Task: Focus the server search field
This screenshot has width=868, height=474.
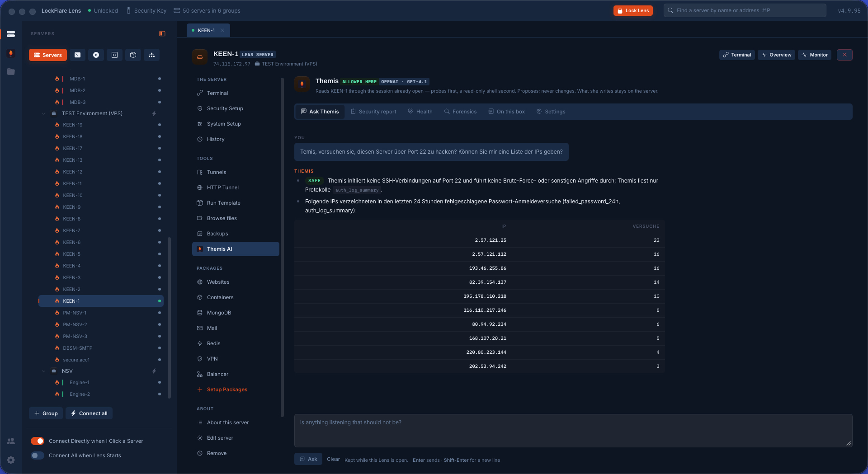Action: pyautogui.click(x=745, y=10)
